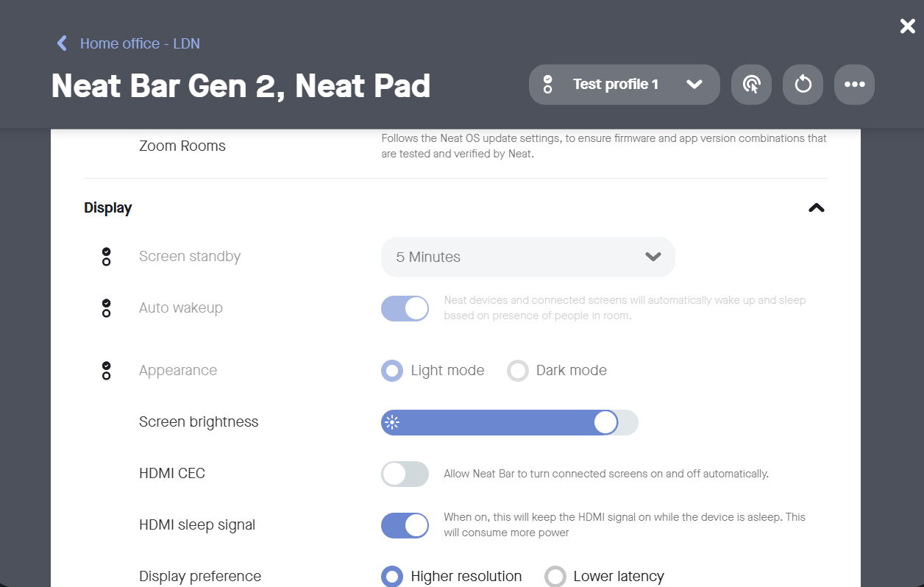Choose Lower latency display preference
This screenshot has height=587, width=924.
point(555,576)
